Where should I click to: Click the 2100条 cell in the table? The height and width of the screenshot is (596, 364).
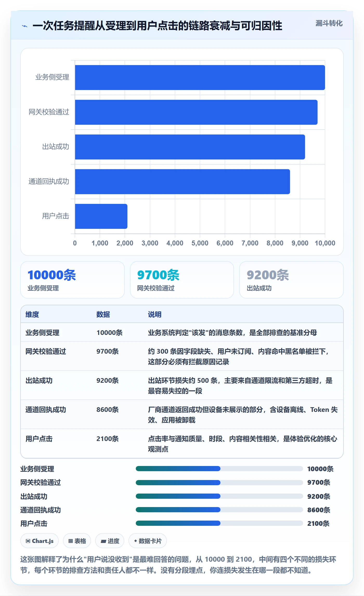(x=107, y=439)
